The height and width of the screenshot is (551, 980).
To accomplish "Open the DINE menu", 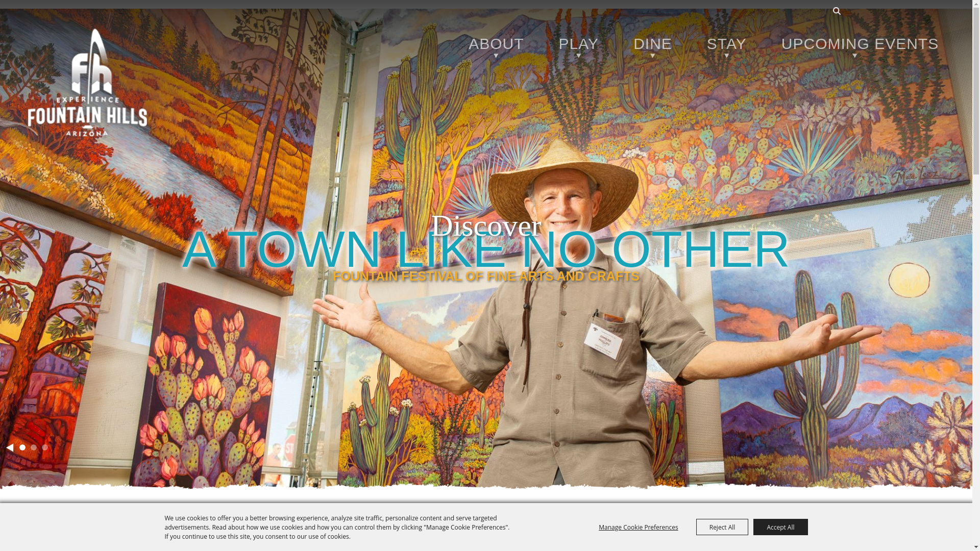I will click(652, 44).
